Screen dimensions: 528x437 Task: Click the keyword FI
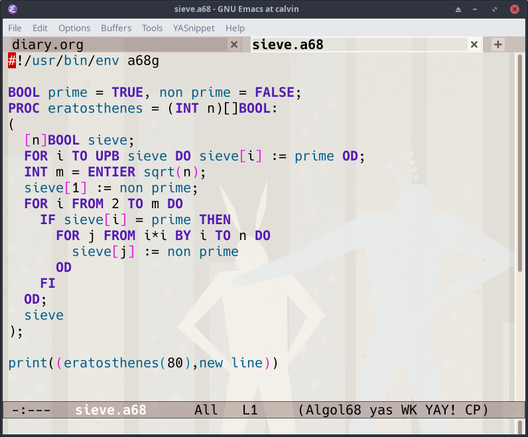coord(47,283)
